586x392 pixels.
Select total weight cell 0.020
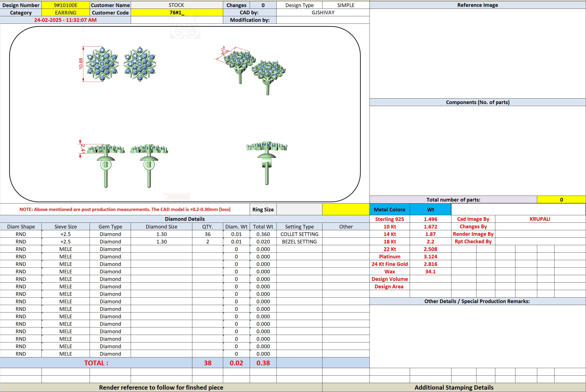(x=263, y=242)
